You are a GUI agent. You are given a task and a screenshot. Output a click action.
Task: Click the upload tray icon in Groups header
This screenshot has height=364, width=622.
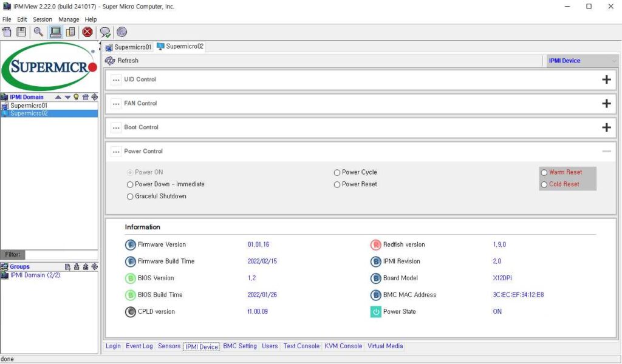(86, 267)
